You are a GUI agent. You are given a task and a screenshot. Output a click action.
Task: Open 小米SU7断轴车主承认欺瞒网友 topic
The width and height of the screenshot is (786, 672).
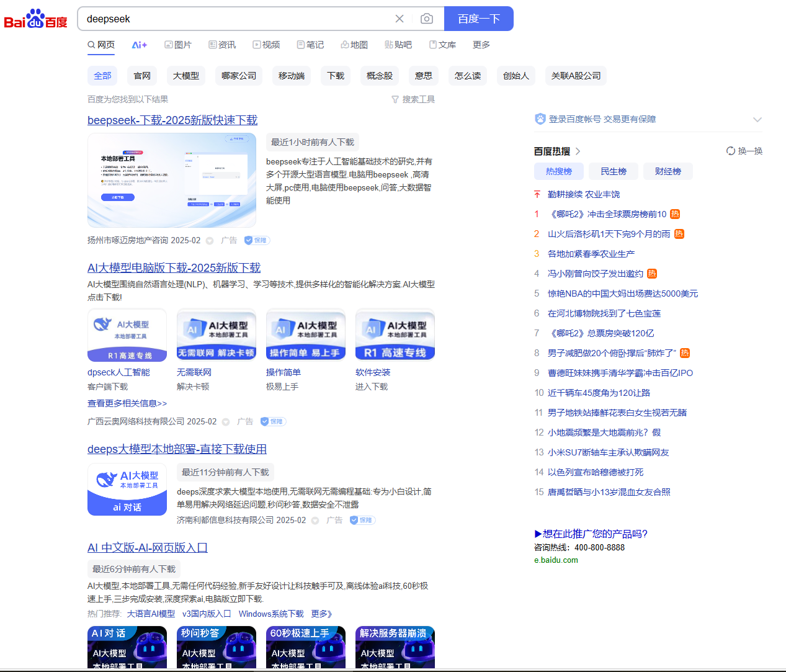tap(609, 452)
